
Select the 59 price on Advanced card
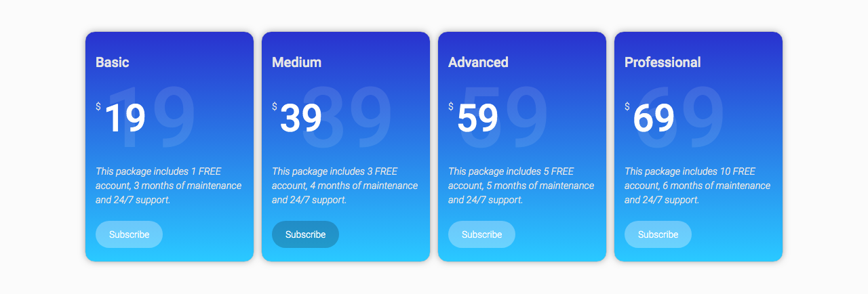(477, 119)
